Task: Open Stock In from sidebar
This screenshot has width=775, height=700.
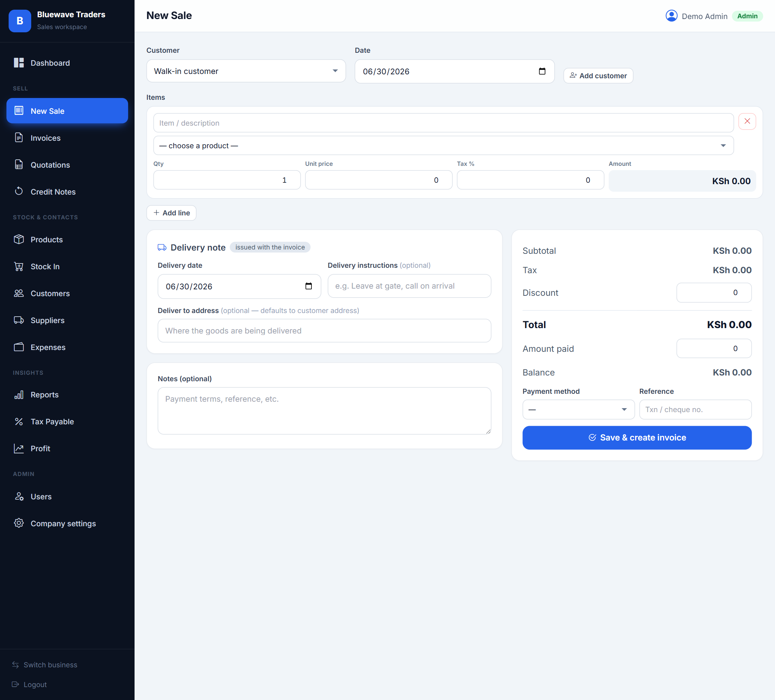Action: point(67,266)
